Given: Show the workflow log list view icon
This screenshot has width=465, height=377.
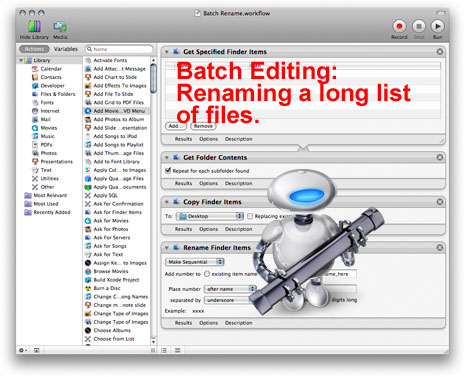Looking at the screenshot, I should (164, 350).
